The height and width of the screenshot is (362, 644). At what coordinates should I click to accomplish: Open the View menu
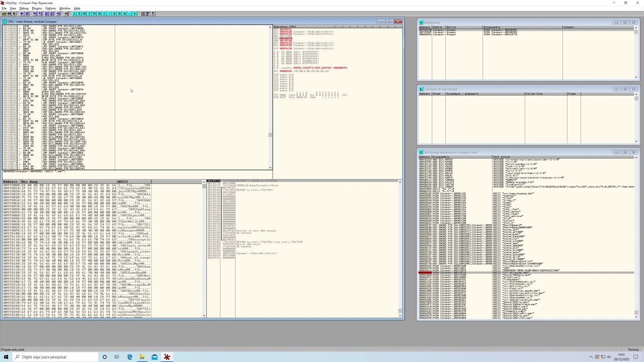[x=13, y=9]
